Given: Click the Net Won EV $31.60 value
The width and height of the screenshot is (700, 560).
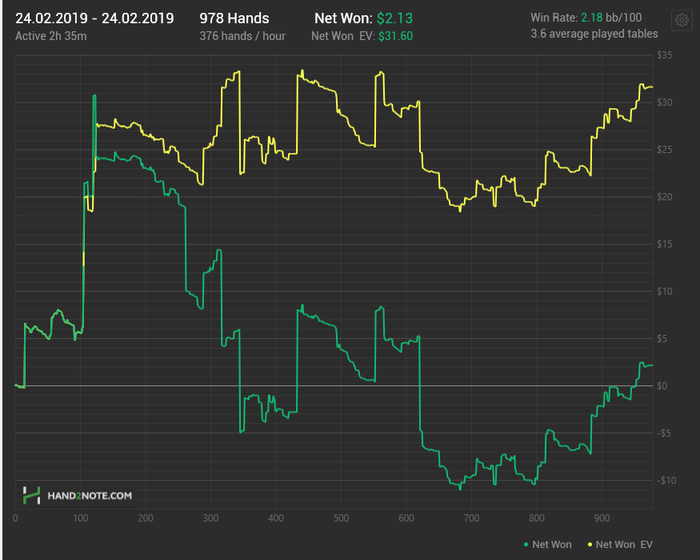Looking at the screenshot, I should [396, 36].
